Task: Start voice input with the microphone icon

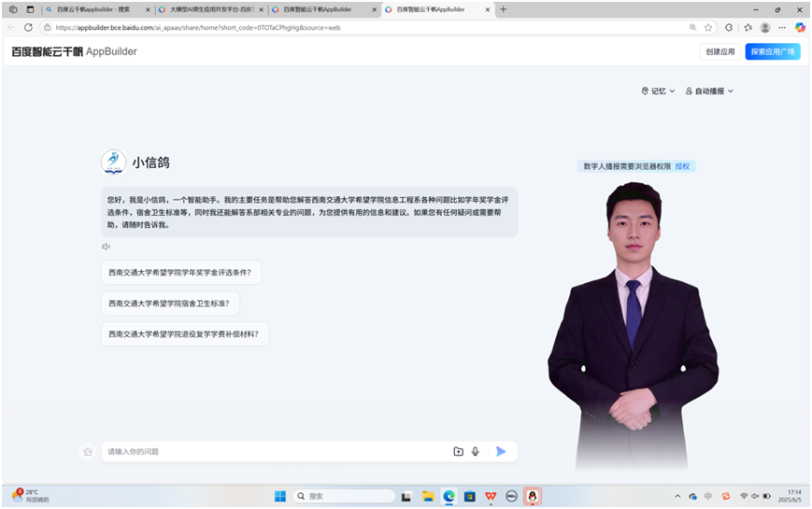Action: 476,451
